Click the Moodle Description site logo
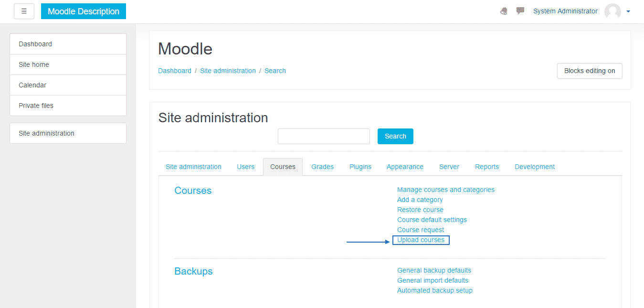The image size is (644, 308). pos(83,11)
